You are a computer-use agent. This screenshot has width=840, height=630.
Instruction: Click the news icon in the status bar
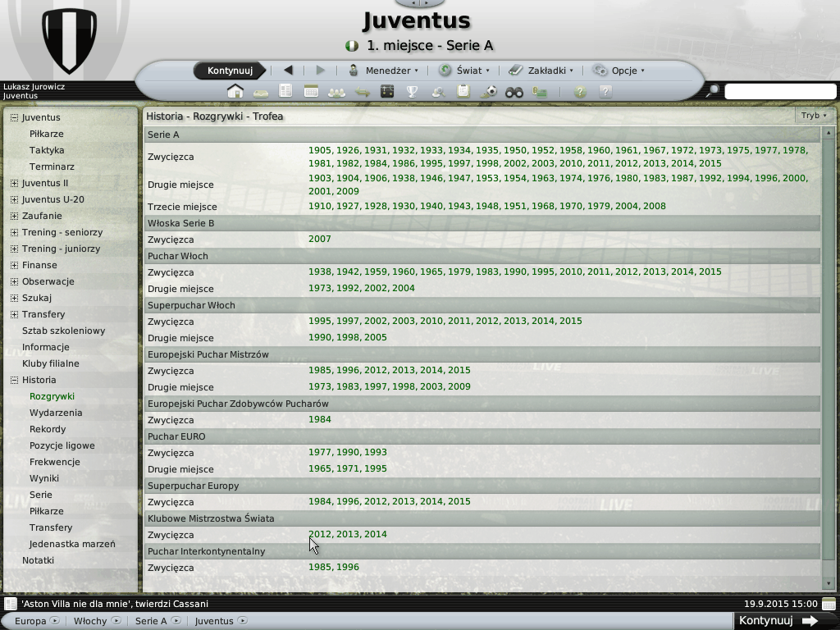pyautogui.click(x=10, y=604)
